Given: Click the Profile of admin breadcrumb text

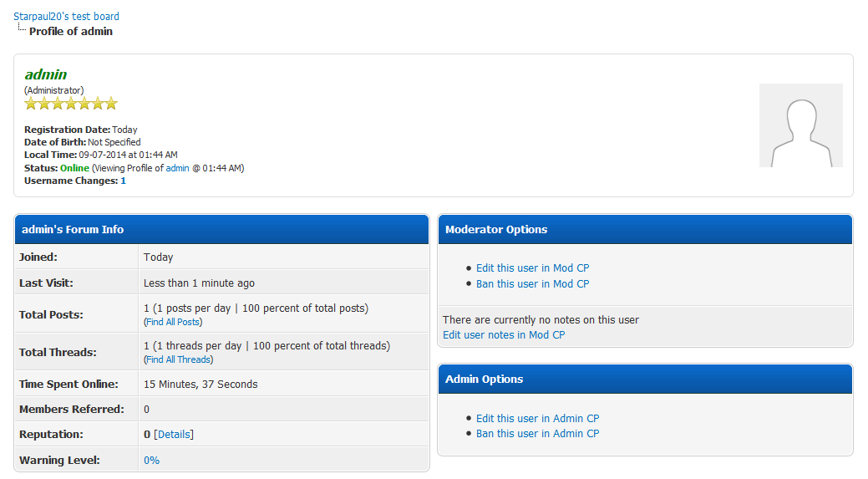Looking at the screenshot, I should click(71, 32).
